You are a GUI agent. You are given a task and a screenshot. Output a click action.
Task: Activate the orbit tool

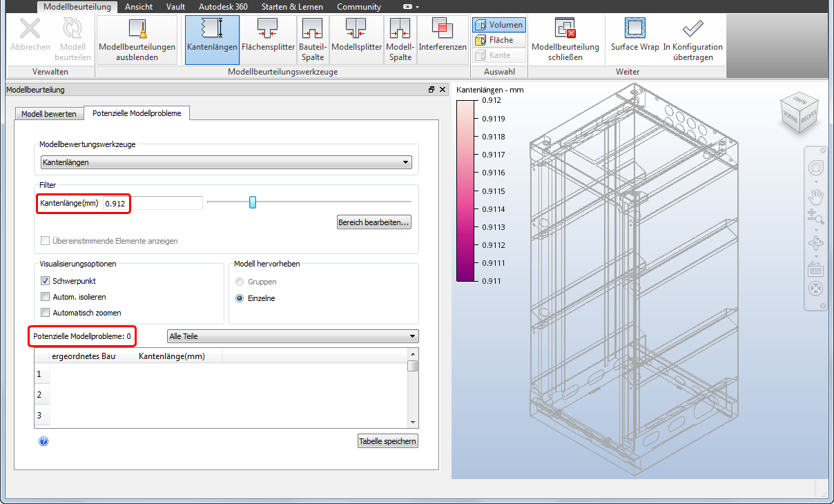[x=815, y=243]
